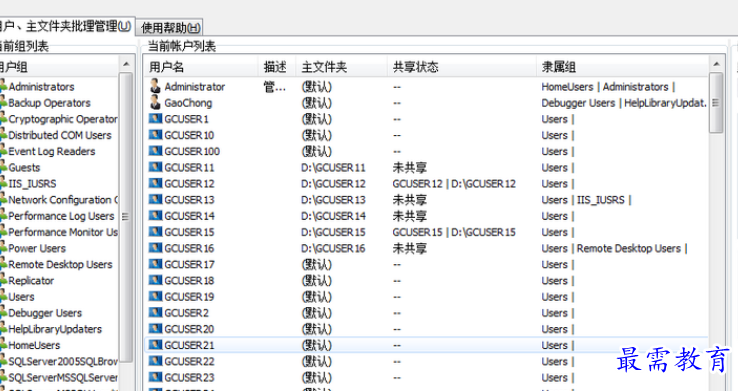The image size is (738, 391).
Task: Select the HomeUsers group
Action: click(x=34, y=345)
